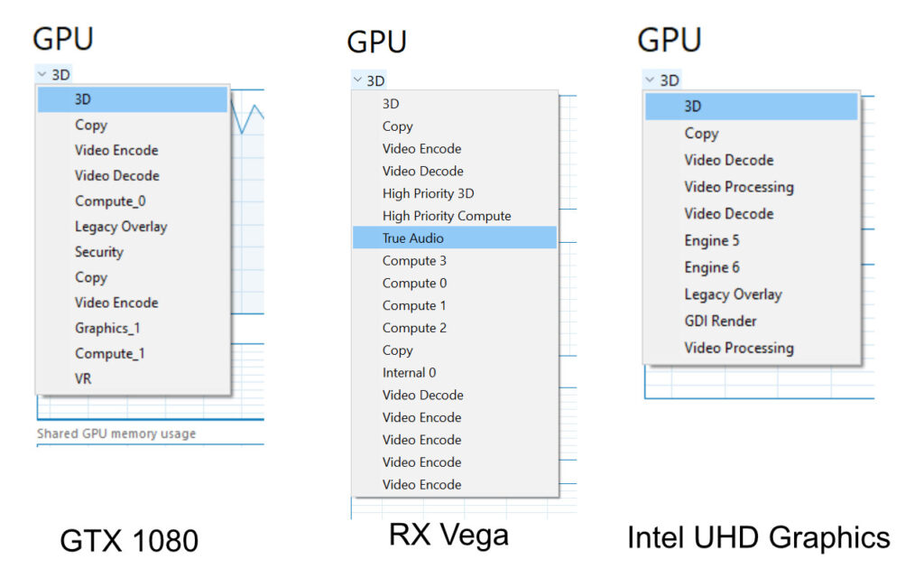Select Copy in the Intel UHD Graphics menu
The width and height of the screenshot is (924, 578).
701,133
